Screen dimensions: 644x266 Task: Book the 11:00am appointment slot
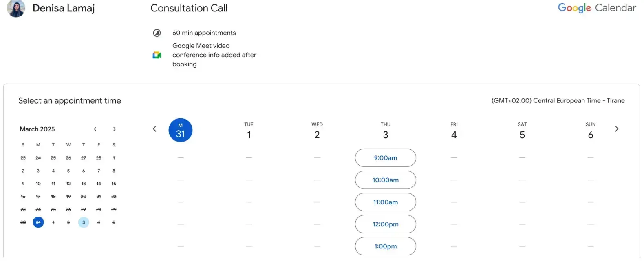click(385, 202)
